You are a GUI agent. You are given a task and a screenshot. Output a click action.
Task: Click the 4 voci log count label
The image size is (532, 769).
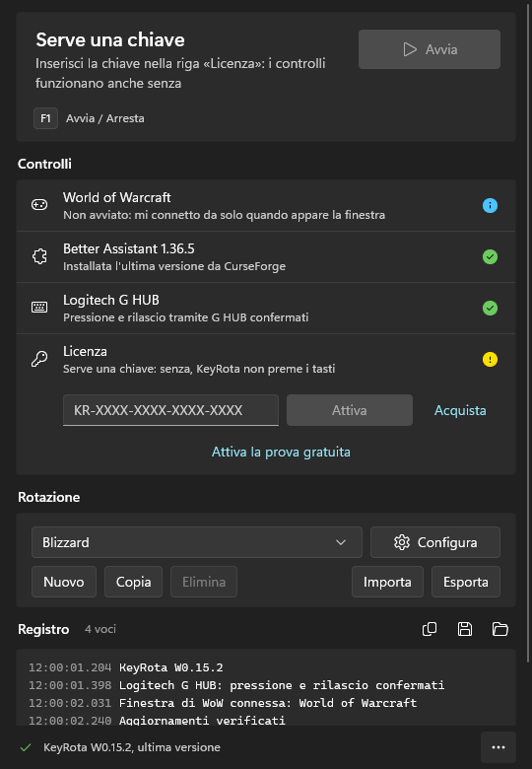(x=100, y=629)
